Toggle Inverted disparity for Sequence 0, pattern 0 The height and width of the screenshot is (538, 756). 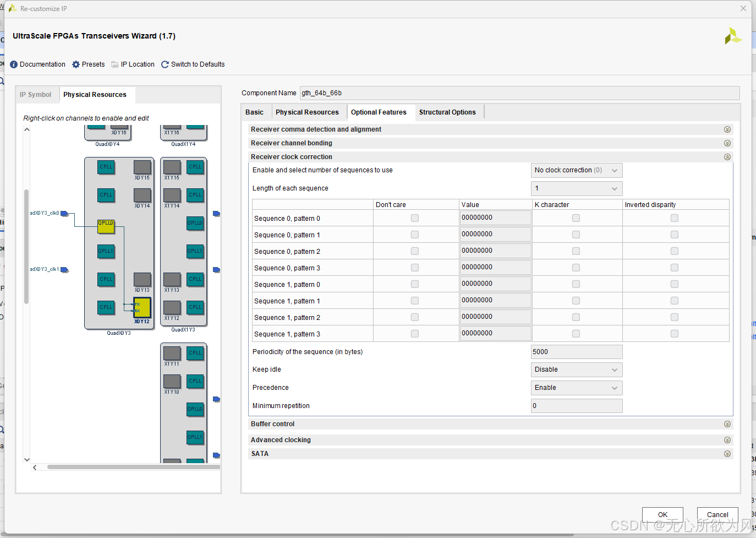coord(675,218)
